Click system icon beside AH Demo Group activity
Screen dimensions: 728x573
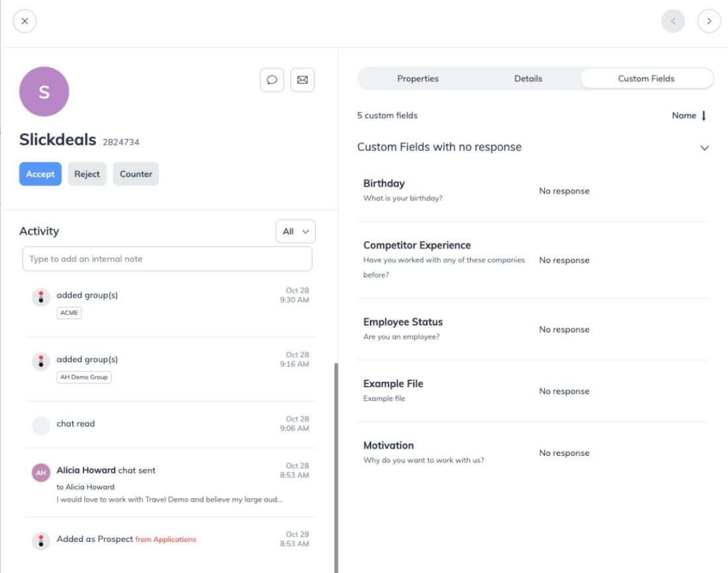pyautogui.click(x=41, y=361)
